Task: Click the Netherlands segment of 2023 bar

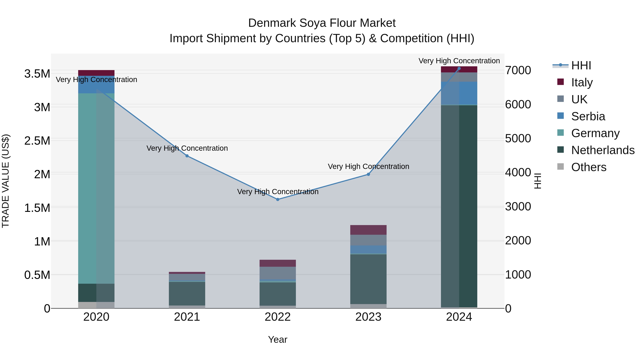Action: (368, 279)
